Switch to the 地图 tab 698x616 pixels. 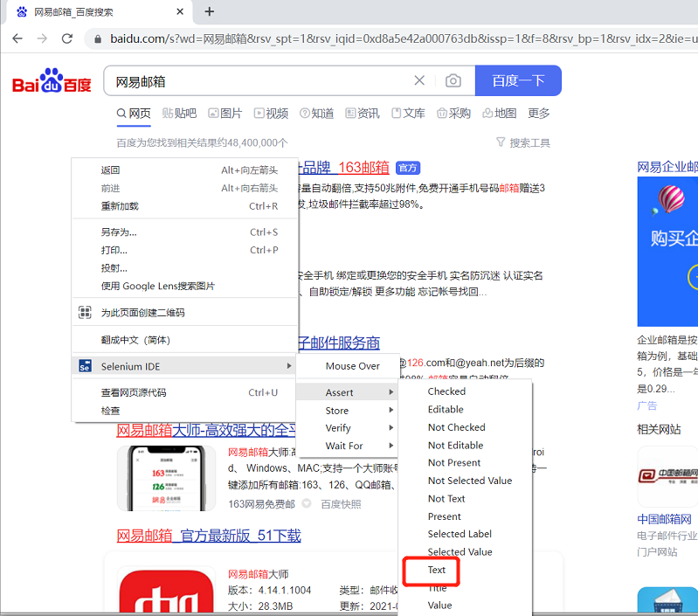coord(500,114)
